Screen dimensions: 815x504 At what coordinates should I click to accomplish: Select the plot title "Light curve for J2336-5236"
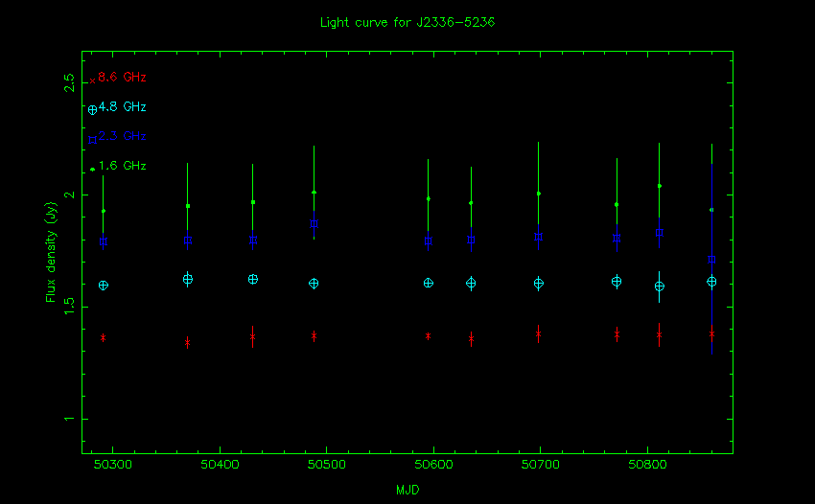(407, 22)
